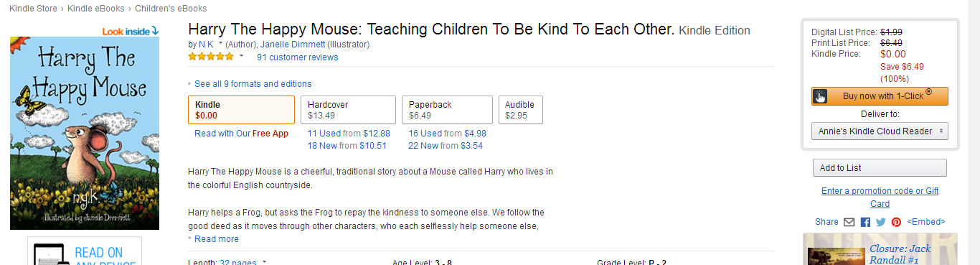This screenshot has height=265, width=980.
Task: Open Annie's Kindle Cloud Reader device dropdown
Action: [x=880, y=131]
